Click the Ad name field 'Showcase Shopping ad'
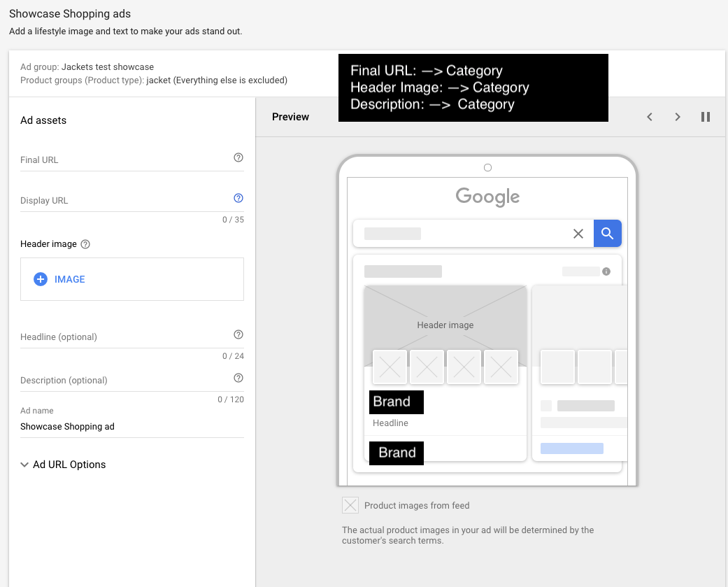 tap(132, 426)
